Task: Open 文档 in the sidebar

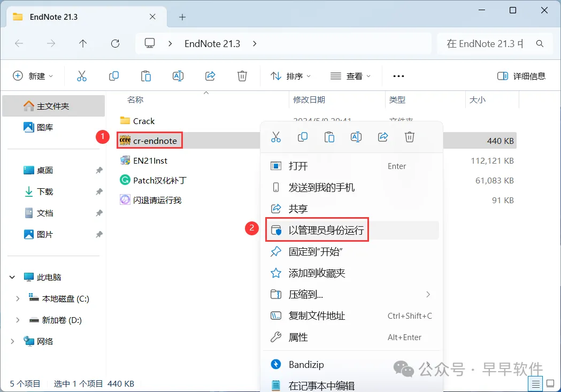Action: point(53,213)
